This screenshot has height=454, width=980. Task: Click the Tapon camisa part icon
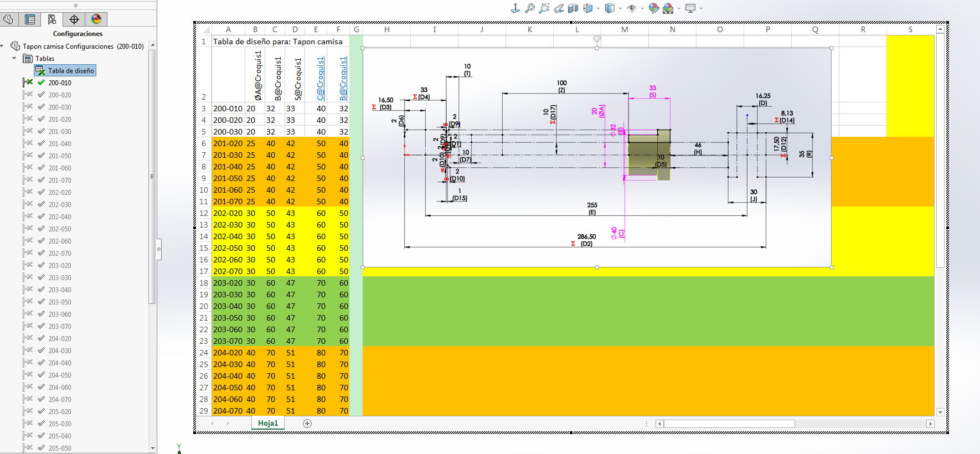pyautogui.click(x=16, y=46)
